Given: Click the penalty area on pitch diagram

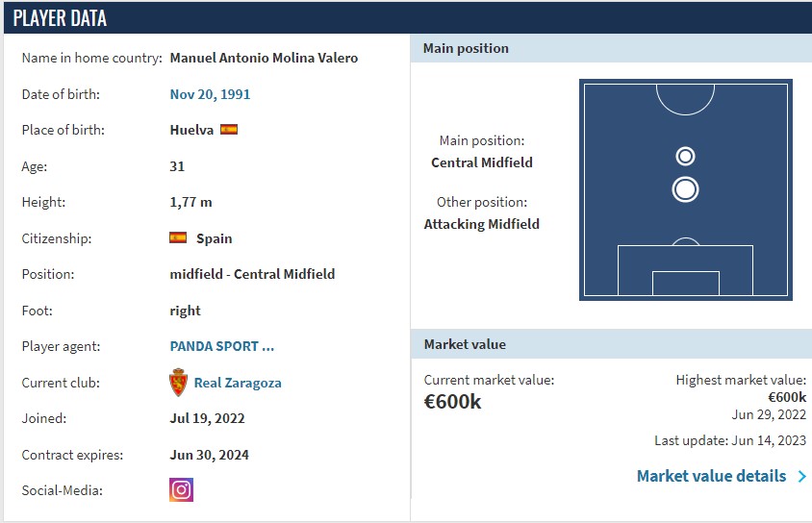Looking at the screenshot, I should click(685, 270).
